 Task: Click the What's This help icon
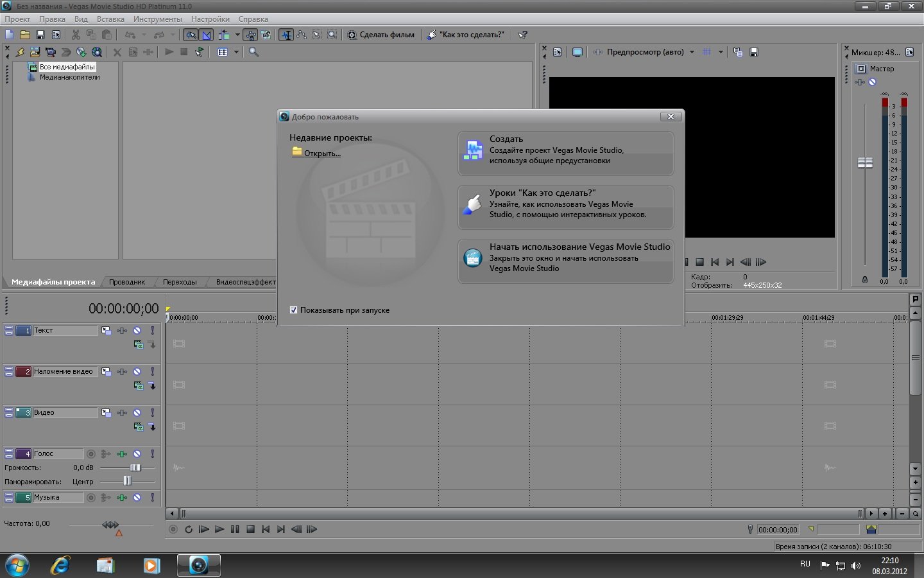pos(523,35)
